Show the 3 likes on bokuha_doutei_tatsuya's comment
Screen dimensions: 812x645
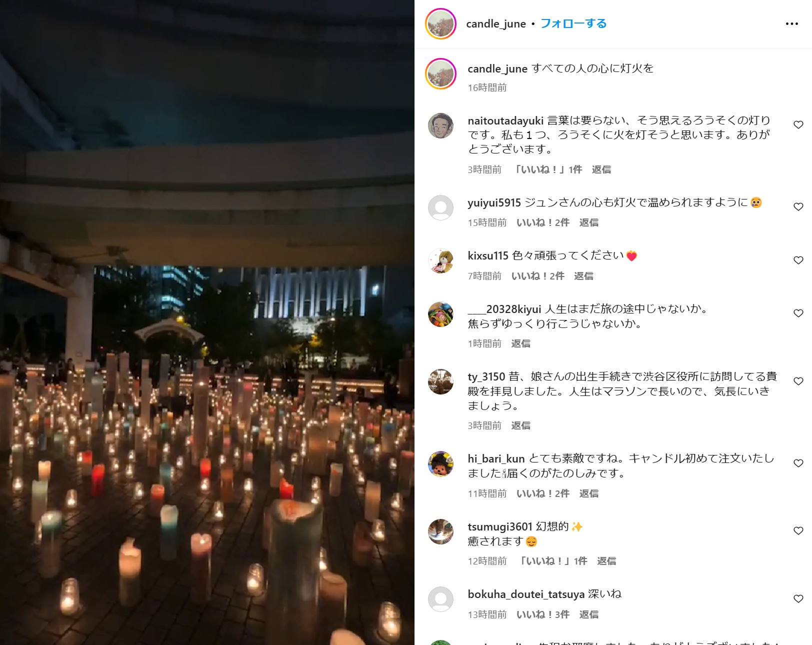click(543, 614)
